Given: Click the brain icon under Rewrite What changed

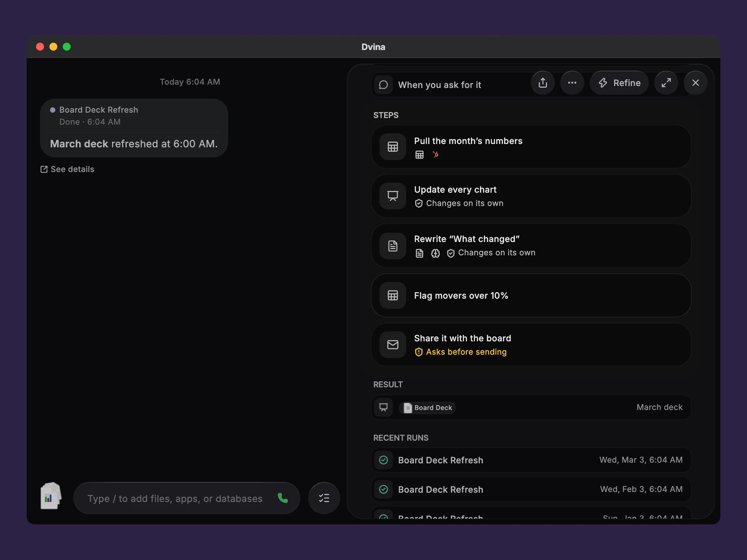Looking at the screenshot, I should [x=435, y=253].
